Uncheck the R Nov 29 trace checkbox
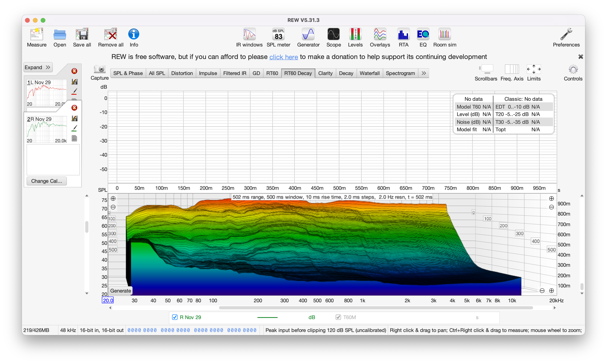 click(175, 317)
